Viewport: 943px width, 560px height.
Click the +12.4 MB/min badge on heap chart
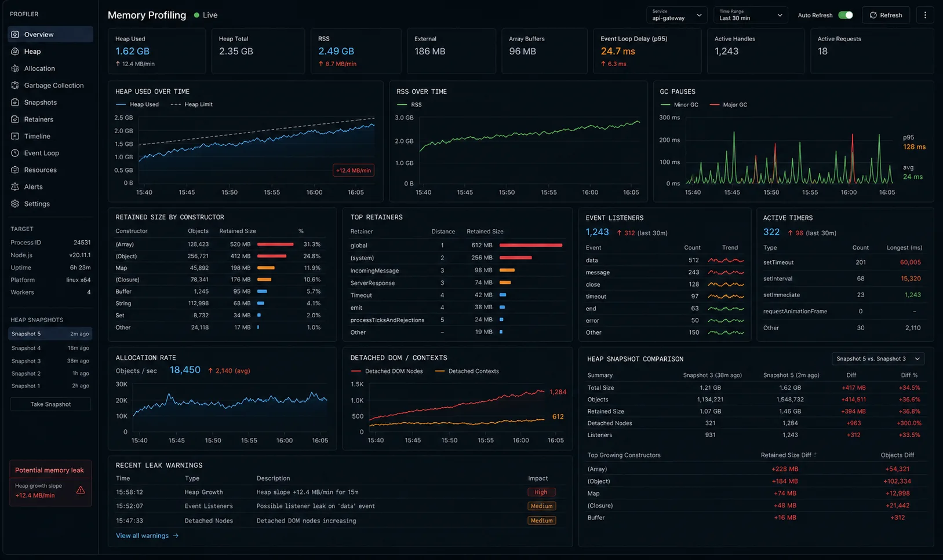(x=354, y=170)
